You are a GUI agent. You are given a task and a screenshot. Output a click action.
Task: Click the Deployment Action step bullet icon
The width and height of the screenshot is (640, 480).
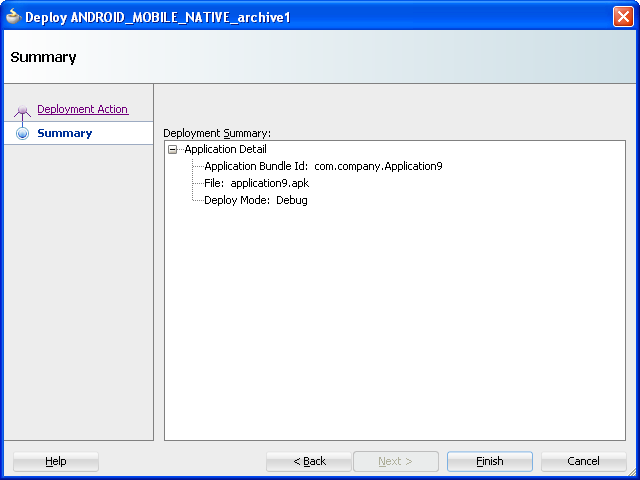[x=22, y=110]
